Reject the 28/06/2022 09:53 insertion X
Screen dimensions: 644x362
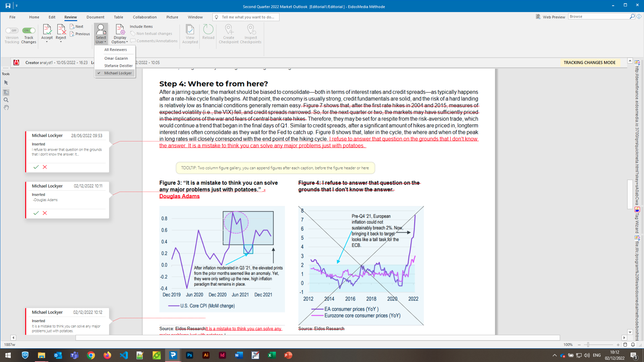[45, 167]
